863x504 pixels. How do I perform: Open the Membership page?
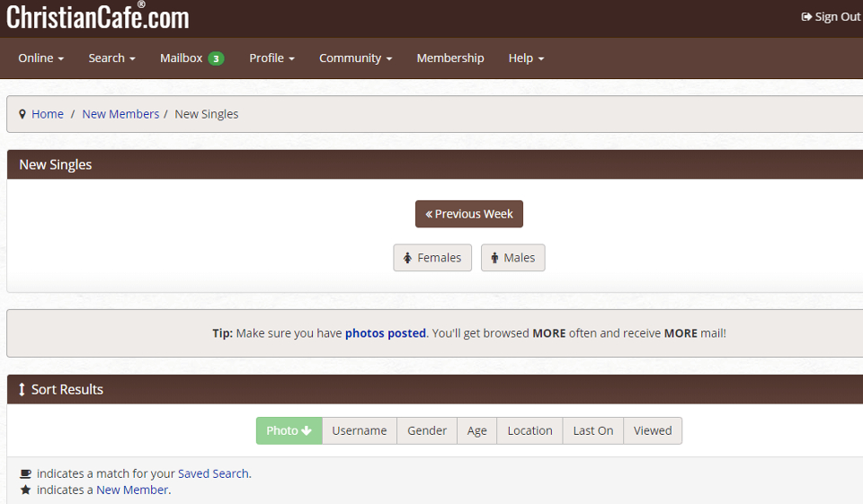pyautogui.click(x=449, y=58)
